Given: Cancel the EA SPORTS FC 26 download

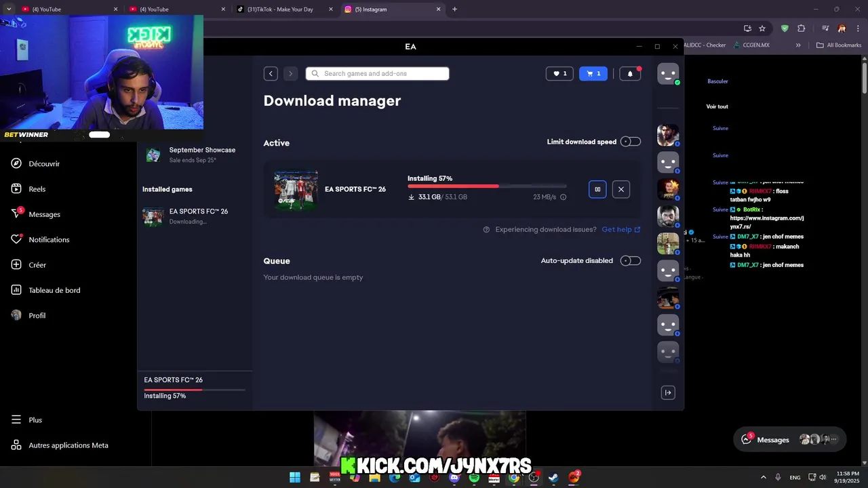Looking at the screenshot, I should [x=621, y=189].
